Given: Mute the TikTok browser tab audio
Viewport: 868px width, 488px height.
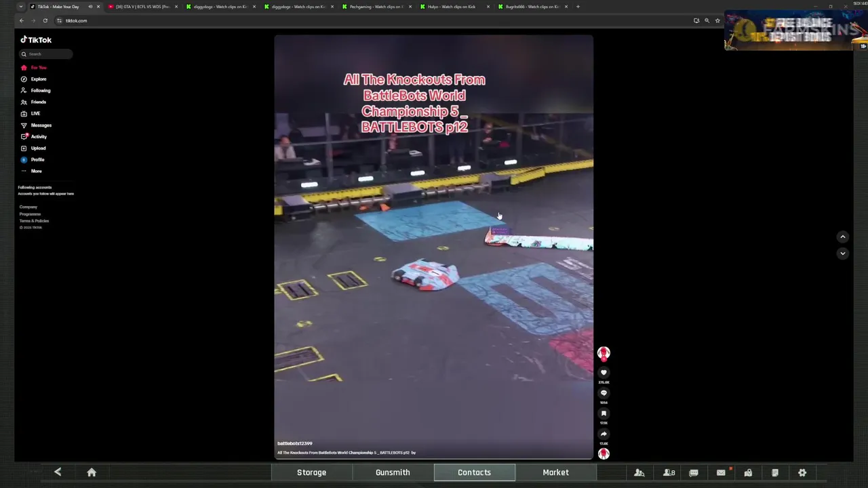Looking at the screenshot, I should [90, 7].
